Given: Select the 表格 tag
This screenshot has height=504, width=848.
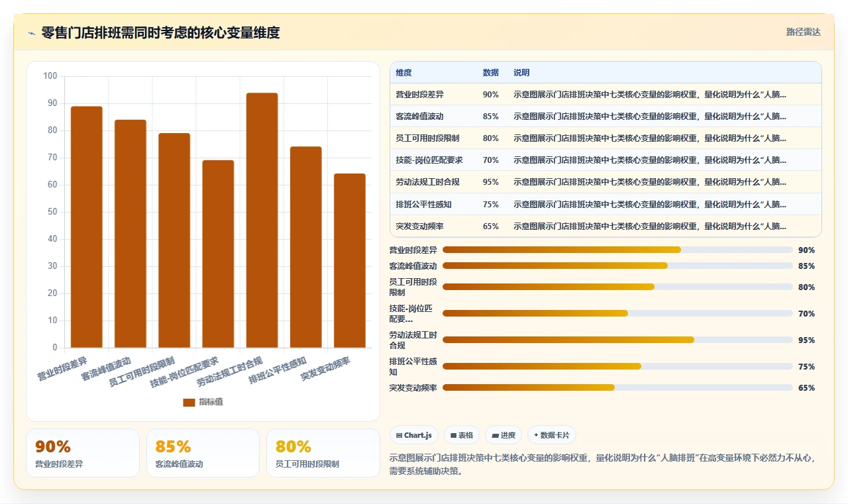Looking at the screenshot, I should click(462, 435).
